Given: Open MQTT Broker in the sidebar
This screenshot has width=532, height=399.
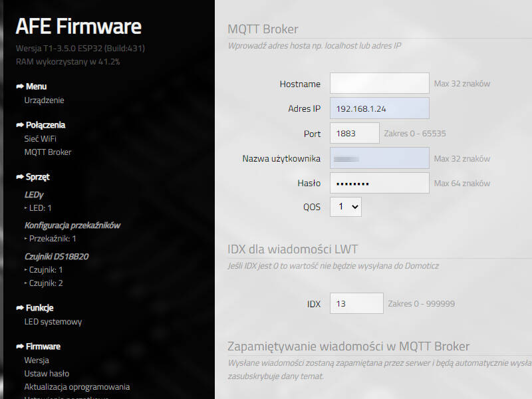Looking at the screenshot, I should [48, 152].
